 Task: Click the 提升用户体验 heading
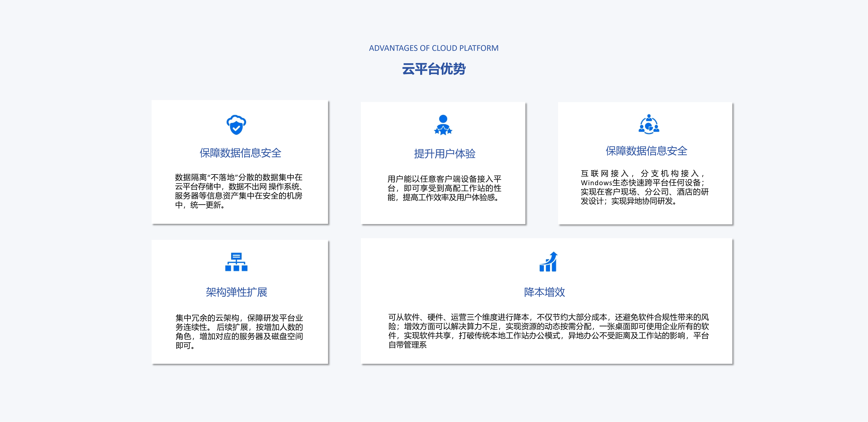[445, 154]
